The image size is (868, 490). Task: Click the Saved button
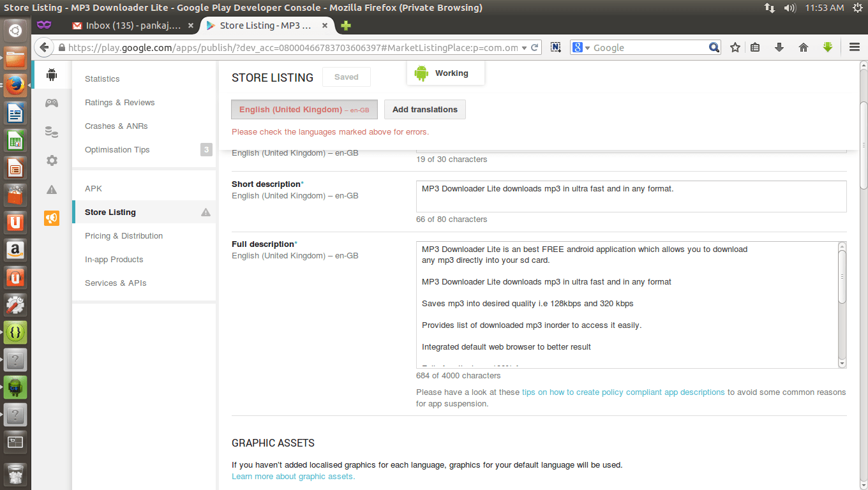[347, 77]
